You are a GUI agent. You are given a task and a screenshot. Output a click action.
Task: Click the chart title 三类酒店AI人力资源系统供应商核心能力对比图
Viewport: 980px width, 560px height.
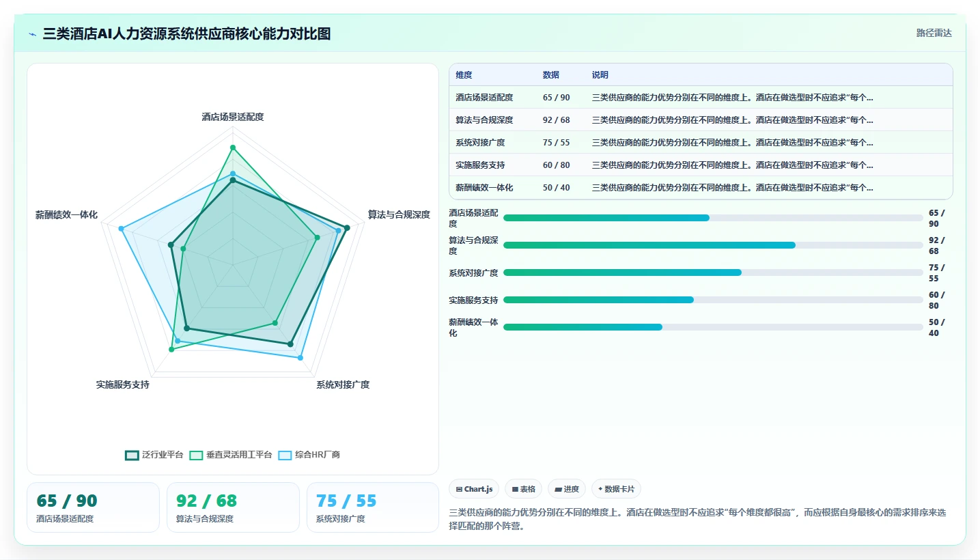pos(186,34)
